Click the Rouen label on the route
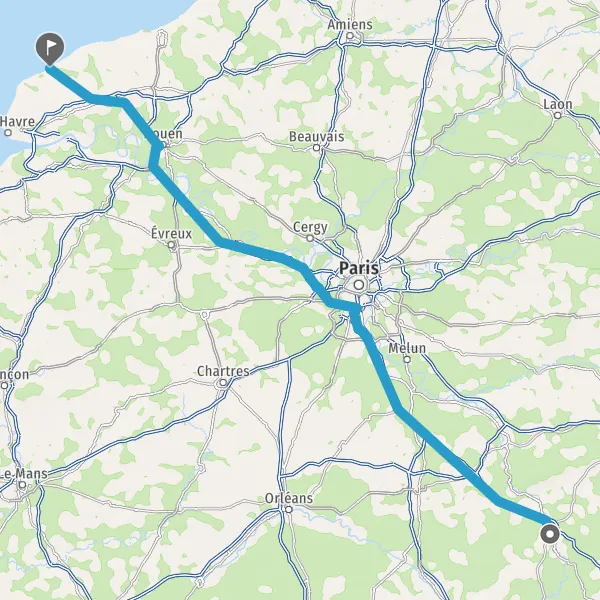The image size is (600, 600). (x=167, y=134)
